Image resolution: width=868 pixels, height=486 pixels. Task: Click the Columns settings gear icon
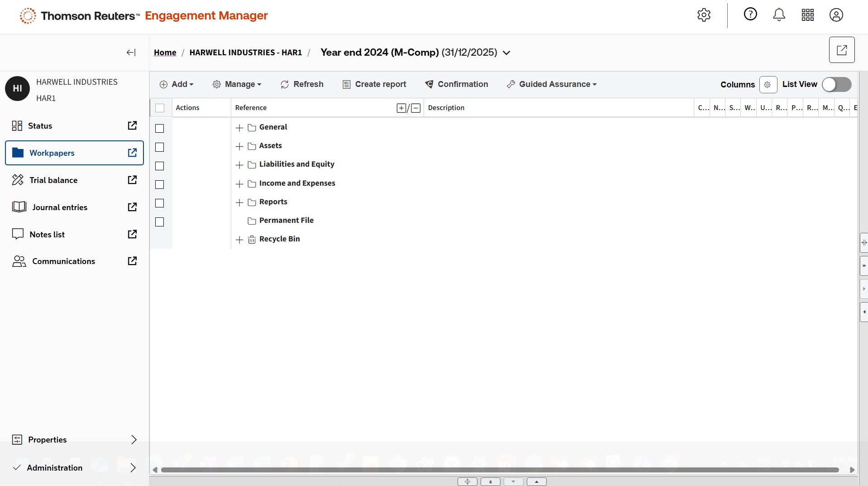point(768,85)
